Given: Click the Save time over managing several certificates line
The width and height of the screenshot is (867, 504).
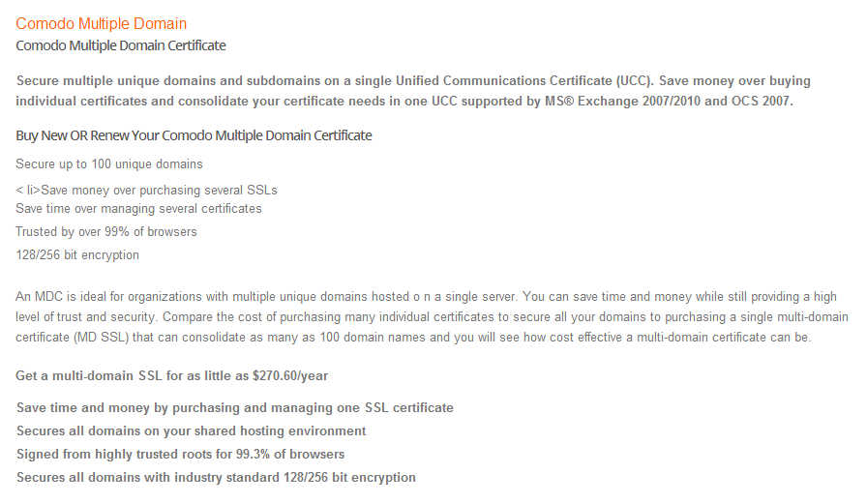Looking at the screenshot, I should pyautogui.click(x=138, y=209).
